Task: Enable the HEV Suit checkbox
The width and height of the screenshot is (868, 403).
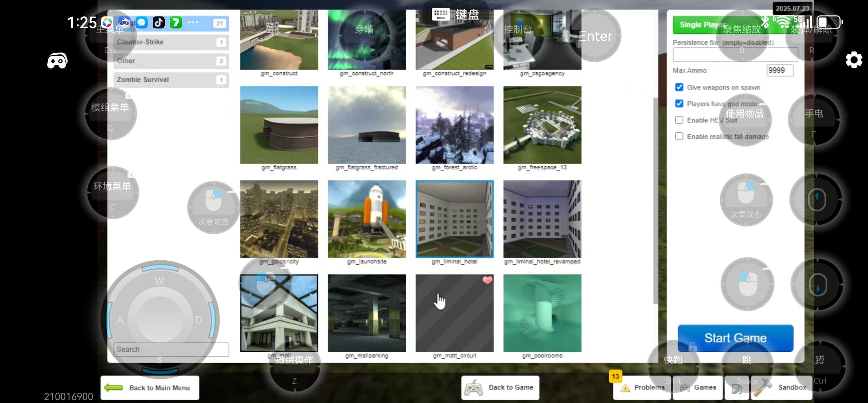Action: [x=679, y=120]
